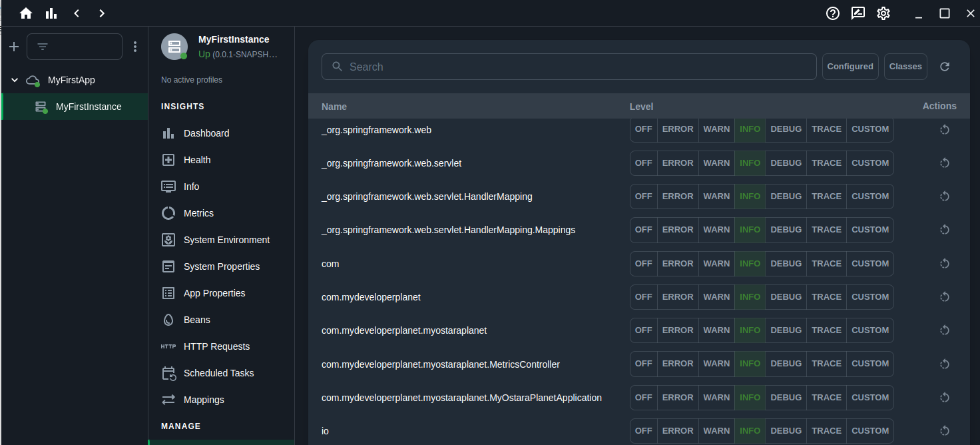Open the three-dot overflow menu in sidebar

135,46
